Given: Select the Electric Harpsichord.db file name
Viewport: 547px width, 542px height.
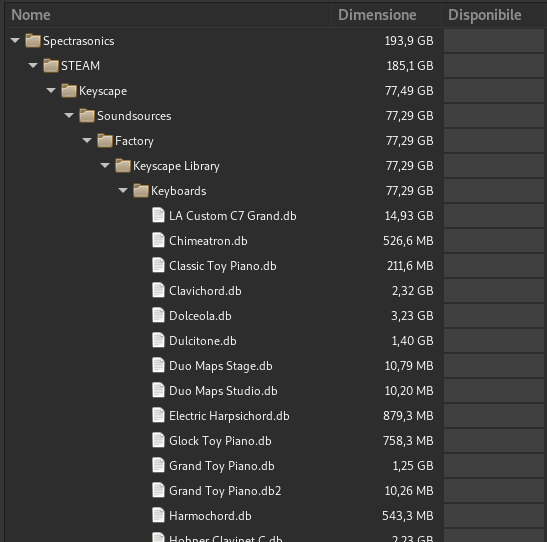Looking at the screenshot, I should [229, 416].
